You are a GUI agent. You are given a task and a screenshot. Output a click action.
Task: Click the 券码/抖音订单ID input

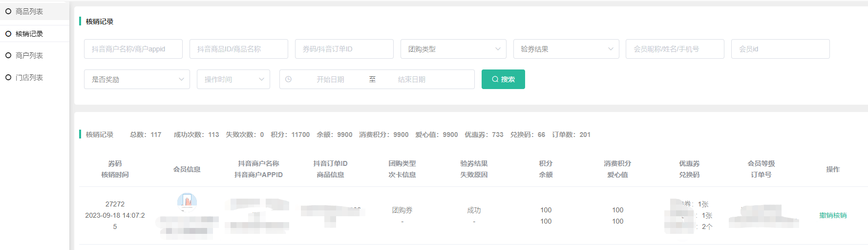point(344,49)
